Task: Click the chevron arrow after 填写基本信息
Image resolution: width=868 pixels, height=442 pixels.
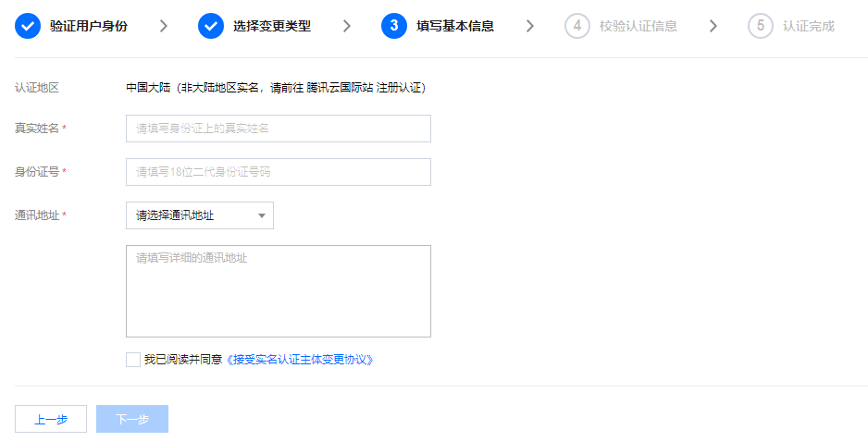Action: point(529,26)
